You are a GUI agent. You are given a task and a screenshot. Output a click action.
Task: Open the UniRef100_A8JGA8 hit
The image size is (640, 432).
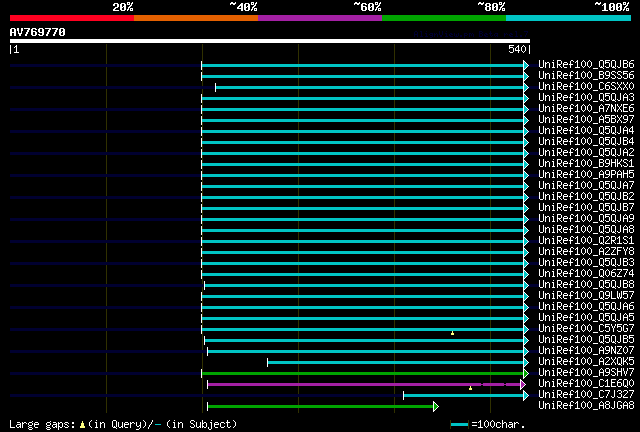[586, 406]
